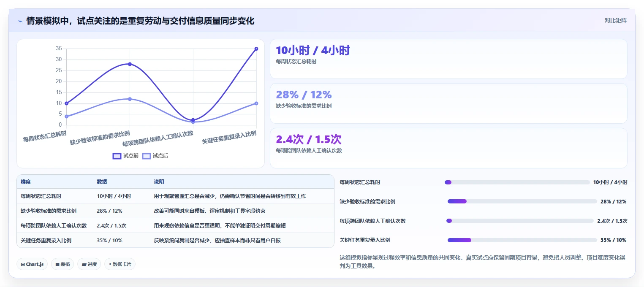The image size is (644, 287).
Task: Click the y-axis value 35 on chart
Action: [x=59, y=49]
